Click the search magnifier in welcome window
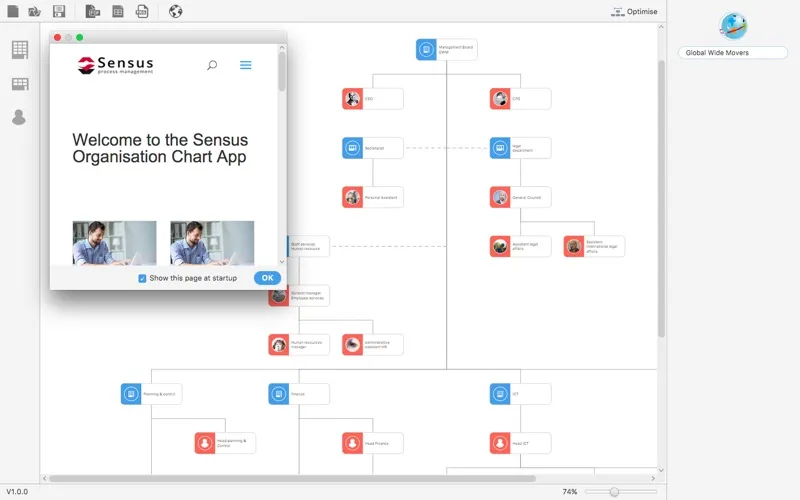Viewport: 800px width, 500px height. click(x=212, y=65)
